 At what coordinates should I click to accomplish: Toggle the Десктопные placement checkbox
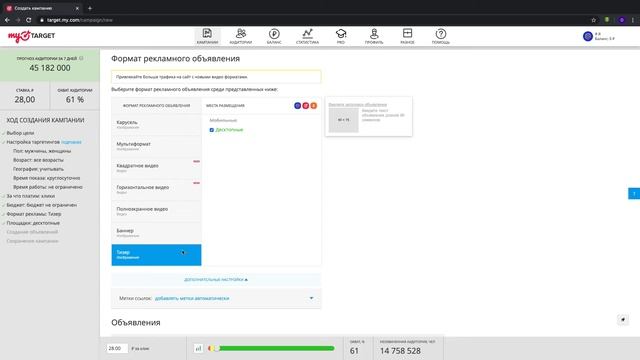point(211,130)
